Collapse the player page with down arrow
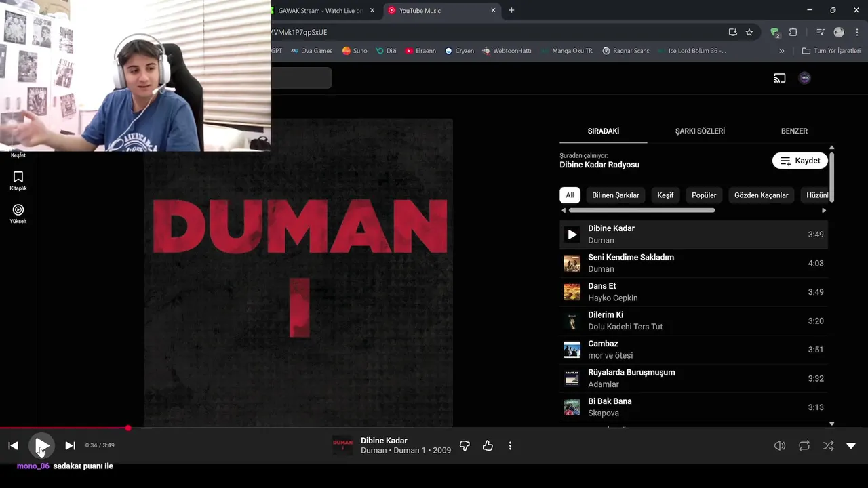The height and width of the screenshot is (488, 868). 851,445
